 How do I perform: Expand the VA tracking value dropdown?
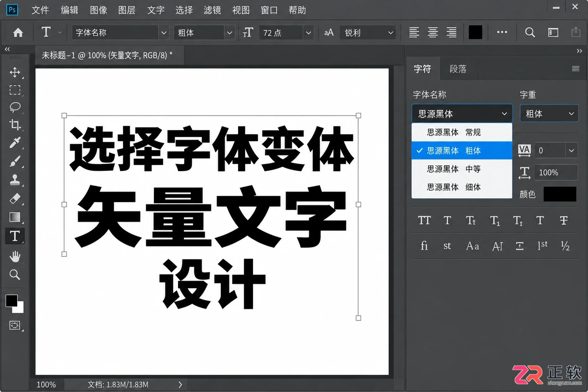(x=571, y=151)
